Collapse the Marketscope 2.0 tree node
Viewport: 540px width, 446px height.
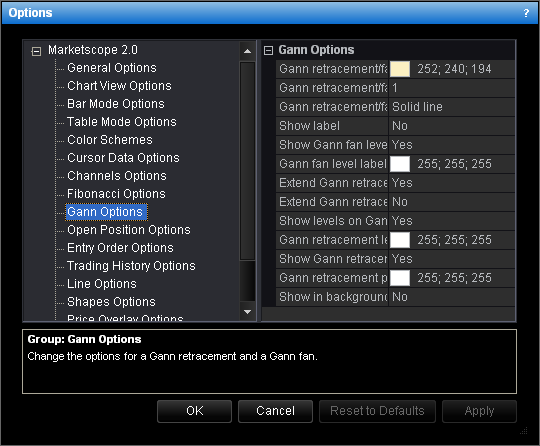(x=36, y=51)
